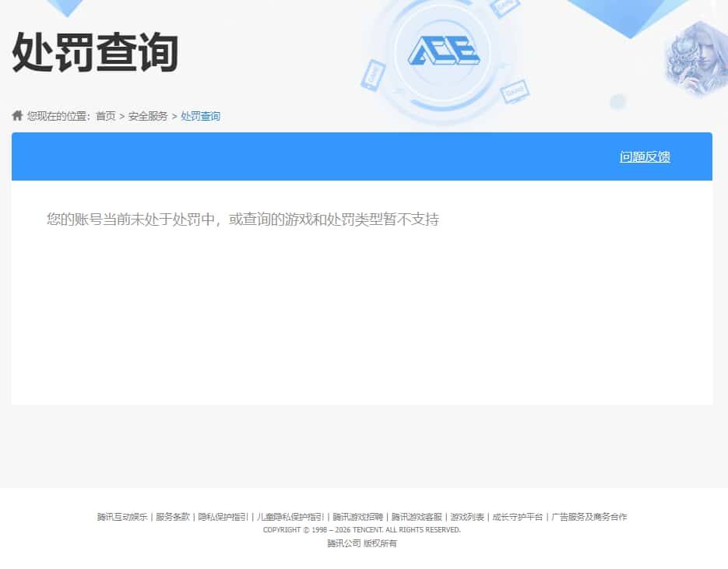728x569 pixels.
Task: Click the home icon in the breadcrumb bar
Action: [x=17, y=115]
